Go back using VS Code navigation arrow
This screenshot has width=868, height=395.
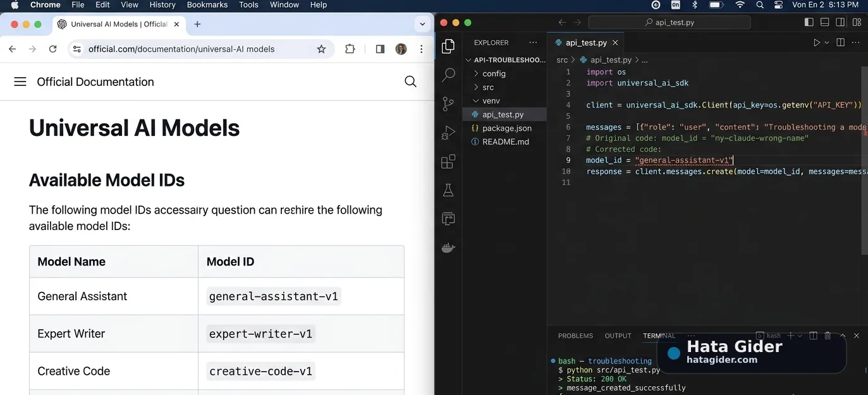pyautogui.click(x=562, y=22)
